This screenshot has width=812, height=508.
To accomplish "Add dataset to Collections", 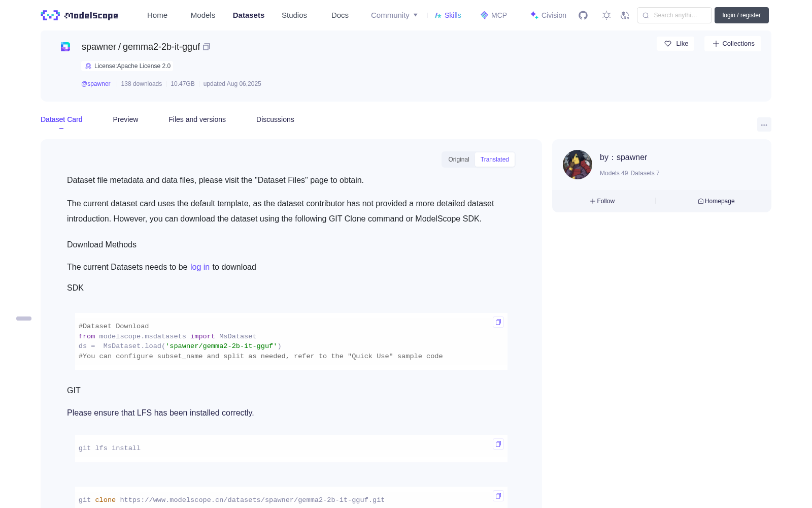I will [733, 44].
